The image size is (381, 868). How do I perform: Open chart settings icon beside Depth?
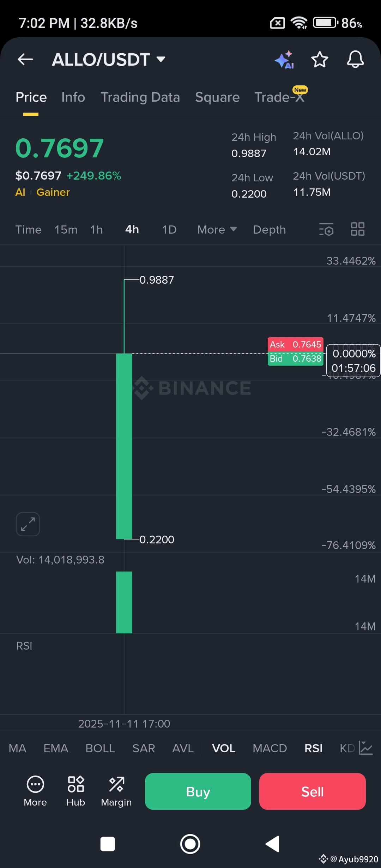[x=326, y=229]
